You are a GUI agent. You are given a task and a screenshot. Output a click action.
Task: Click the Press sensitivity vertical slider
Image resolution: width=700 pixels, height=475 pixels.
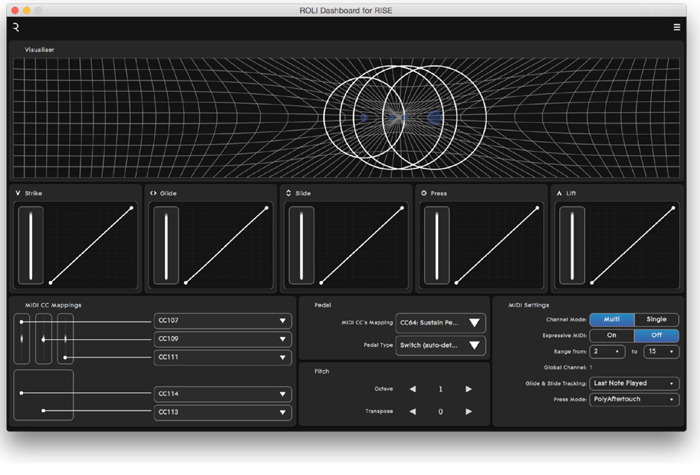click(437, 246)
